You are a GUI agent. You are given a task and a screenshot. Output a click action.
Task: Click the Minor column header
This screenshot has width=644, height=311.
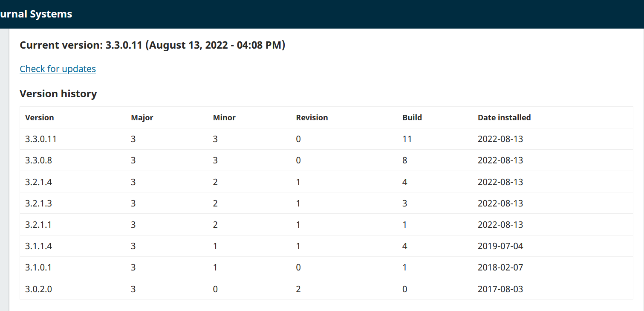224,117
